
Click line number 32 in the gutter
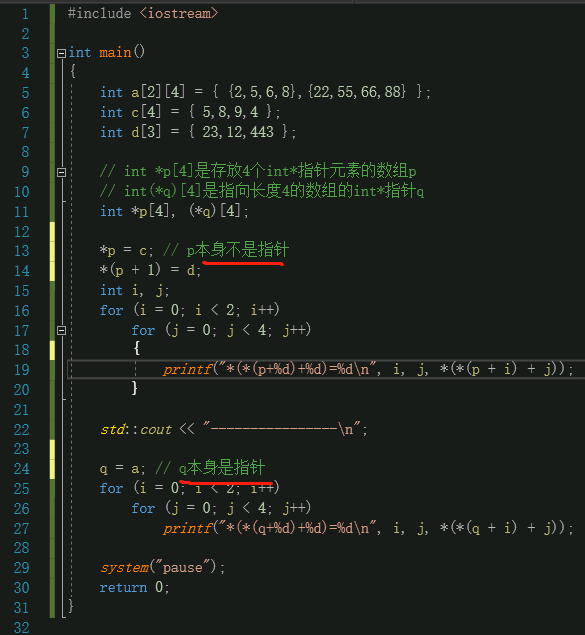(x=21, y=628)
